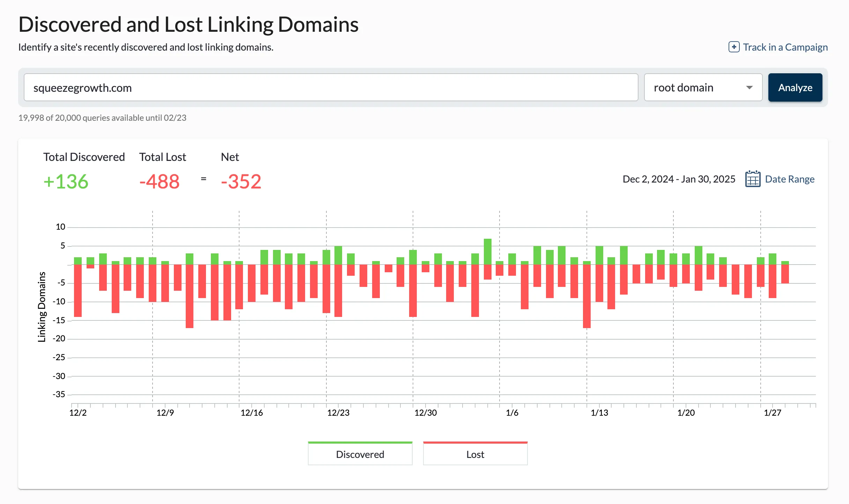Click the +136 Total Discovered value
849x504 pixels.
[x=66, y=181]
